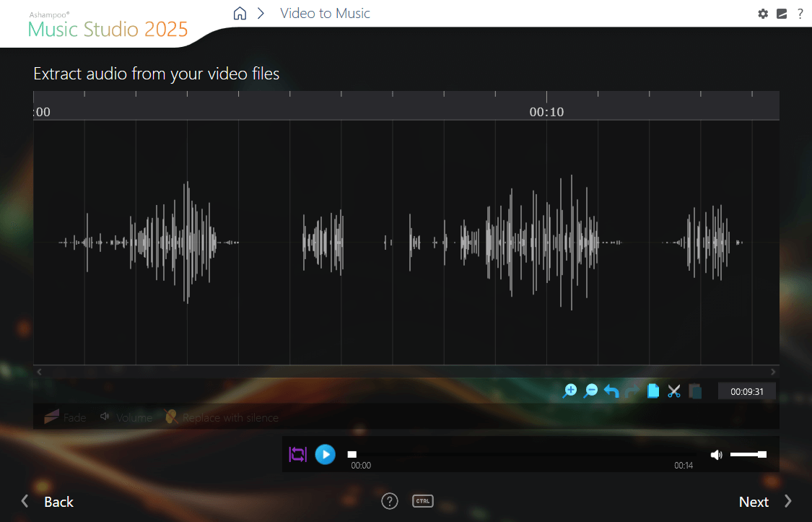Open the settings gear menu
The image size is (812, 522).
point(763,14)
